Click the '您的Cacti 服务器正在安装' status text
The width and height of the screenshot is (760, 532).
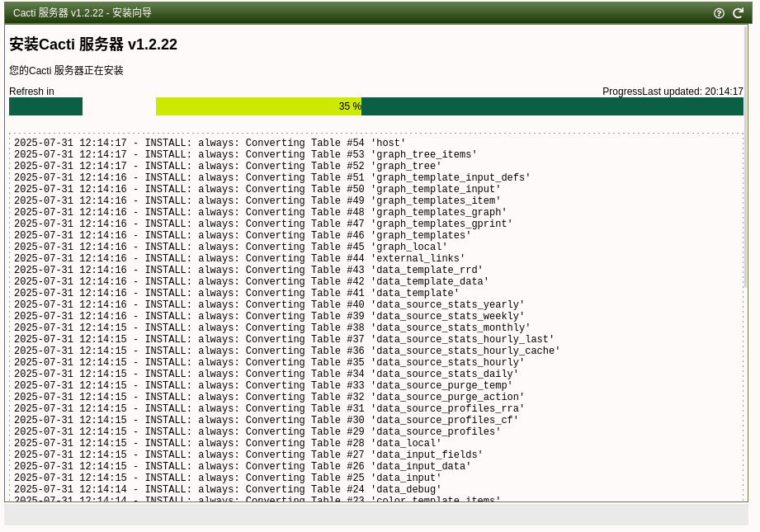[66, 70]
